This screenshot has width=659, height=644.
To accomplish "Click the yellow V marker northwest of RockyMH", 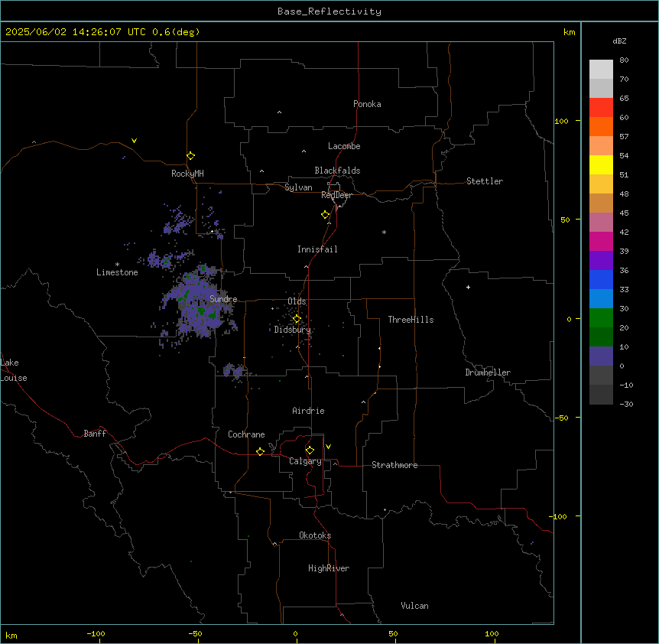I will click(x=134, y=141).
